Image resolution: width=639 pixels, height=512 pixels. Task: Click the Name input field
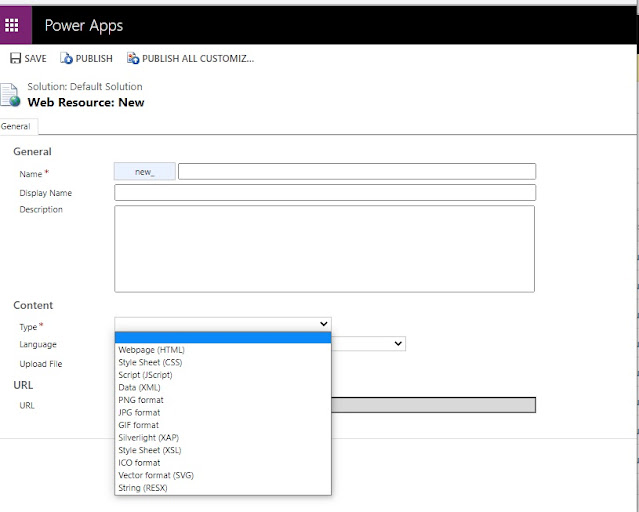(x=357, y=171)
